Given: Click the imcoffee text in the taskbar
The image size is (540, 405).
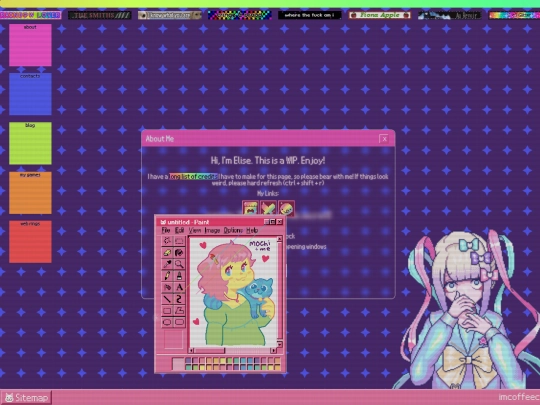Looking at the screenshot, I should tap(519, 397).
